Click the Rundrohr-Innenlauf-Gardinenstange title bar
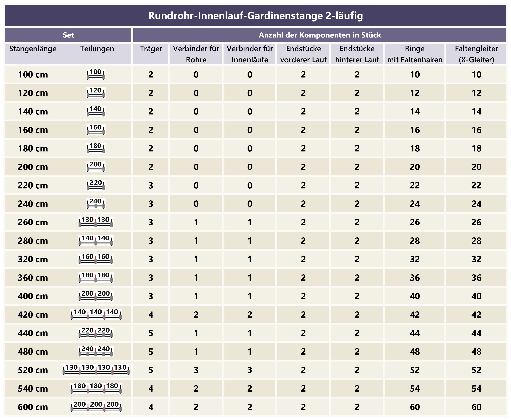Screen dimensions: 511x420 coord(255,16)
